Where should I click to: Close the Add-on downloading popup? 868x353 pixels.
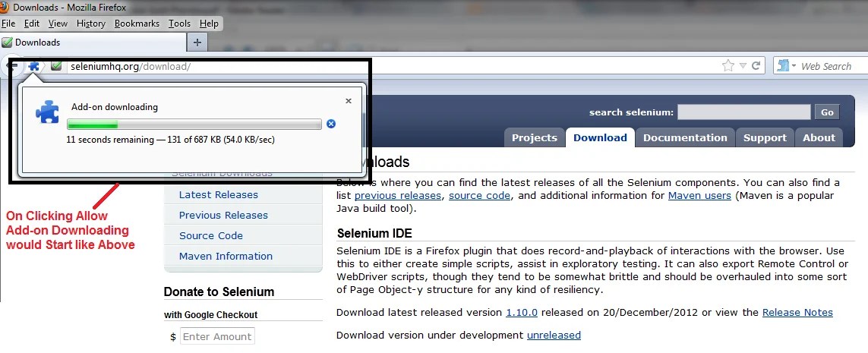tap(349, 101)
